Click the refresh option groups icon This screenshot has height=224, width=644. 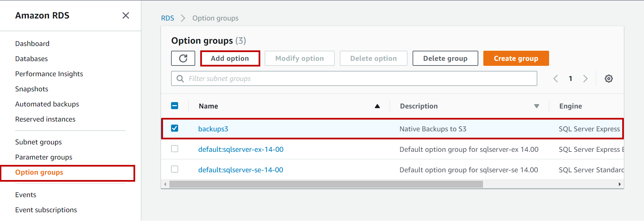click(183, 58)
